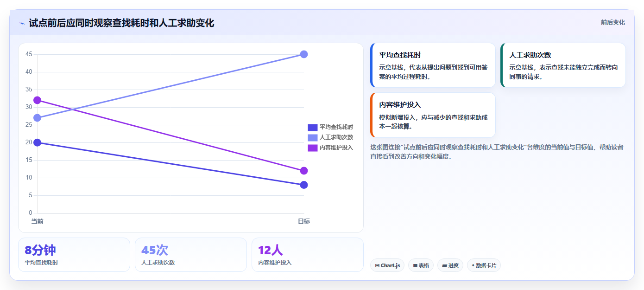Image resolution: width=644 pixels, height=290 pixels.
Task: Click the 平均查找耗时 caption under 8分钟
Action: tap(41, 262)
